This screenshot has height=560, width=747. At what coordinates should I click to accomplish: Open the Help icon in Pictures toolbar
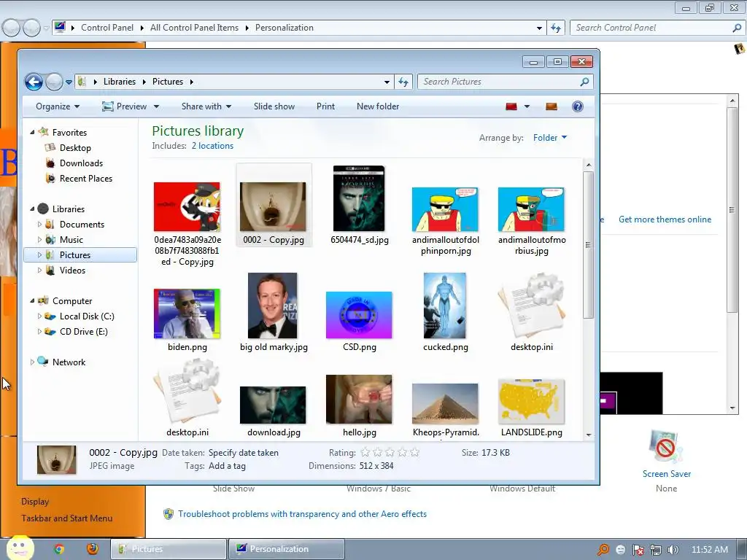tap(578, 106)
